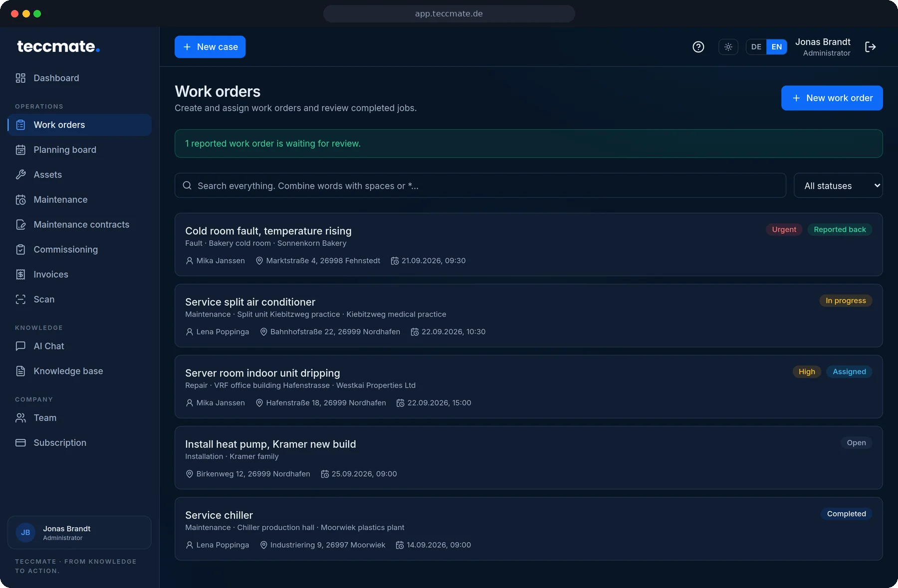
Task: Click the JB avatar circle
Action: [25, 533]
